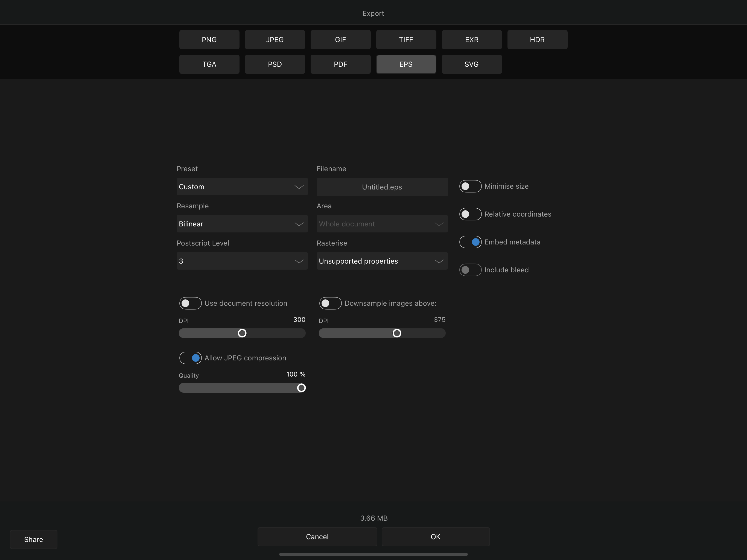Enable the Minimise size toggle
The height and width of the screenshot is (560, 747).
click(x=470, y=186)
